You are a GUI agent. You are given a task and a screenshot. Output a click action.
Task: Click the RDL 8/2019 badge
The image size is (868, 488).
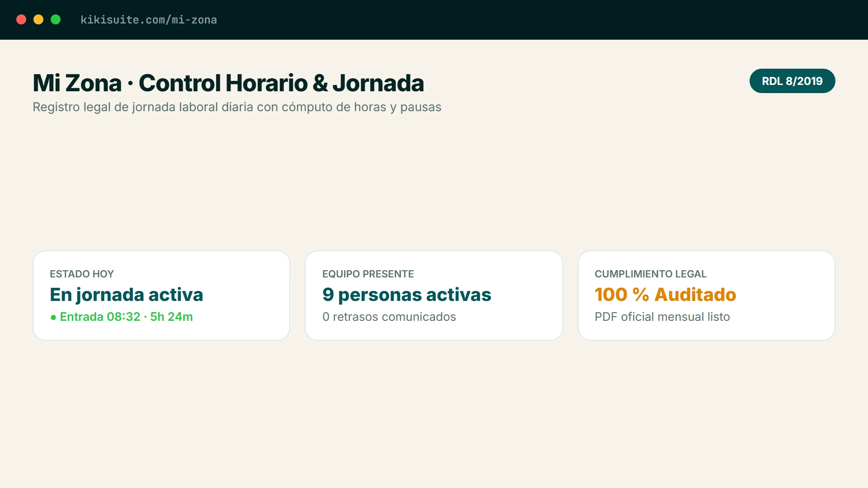click(792, 81)
